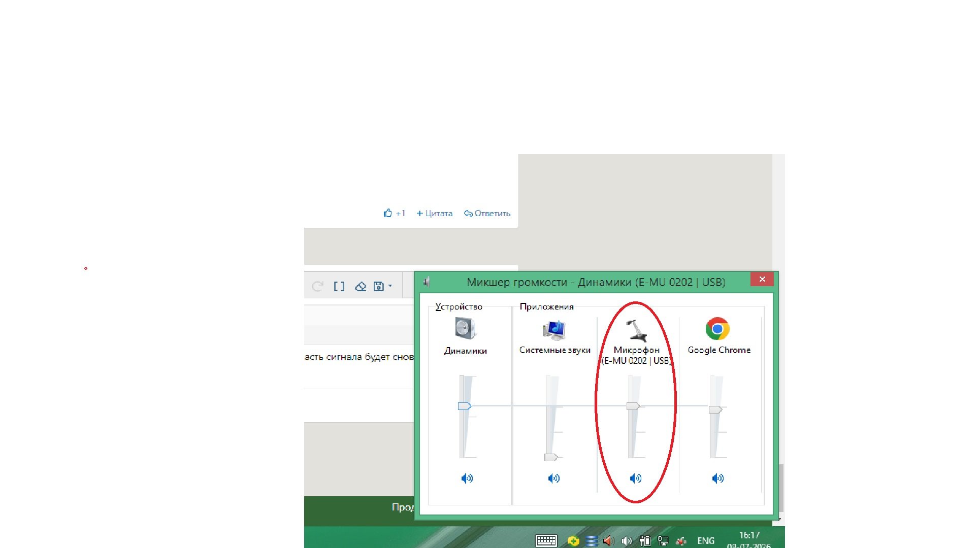Mute Google Chrome in mixer
Image resolution: width=980 pixels, height=548 pixels.
click(x=717, y=478)
